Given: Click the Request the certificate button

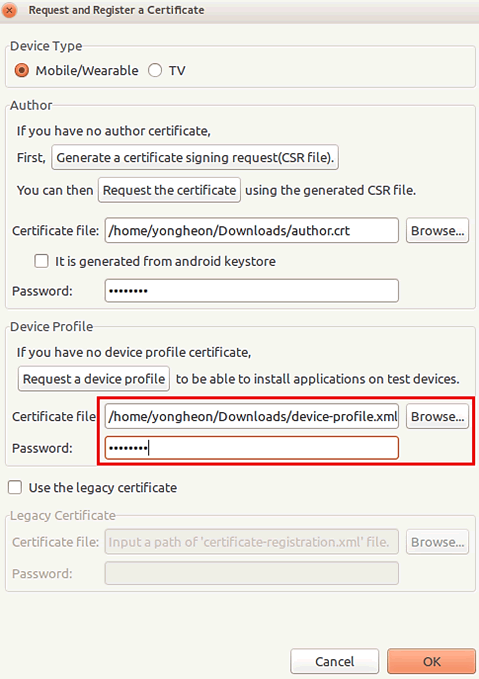Looking at the screenshot, I should pyautogui.click(x=169, y=190).
